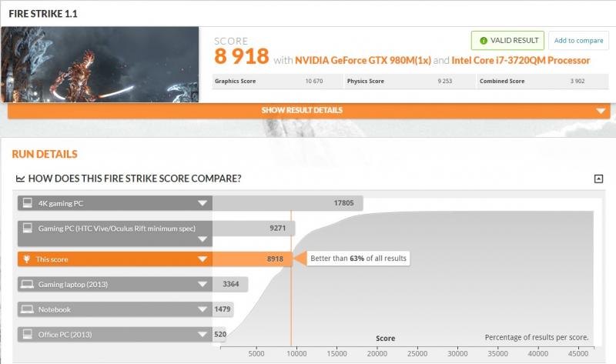Click the 3364 score bar value
This screenshot has height=364, width=616.
tap(230, 284)
